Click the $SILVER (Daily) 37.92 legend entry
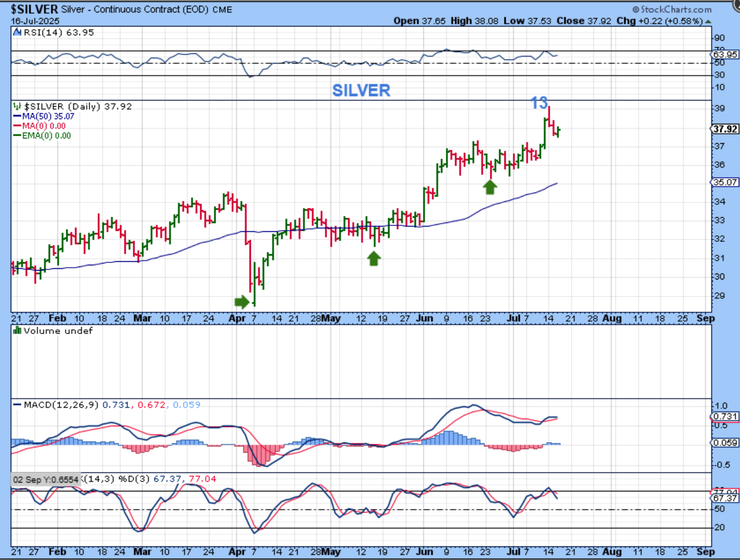Viewport: 740px width, 560px height. pyautogui.click(x=78, y=106)
